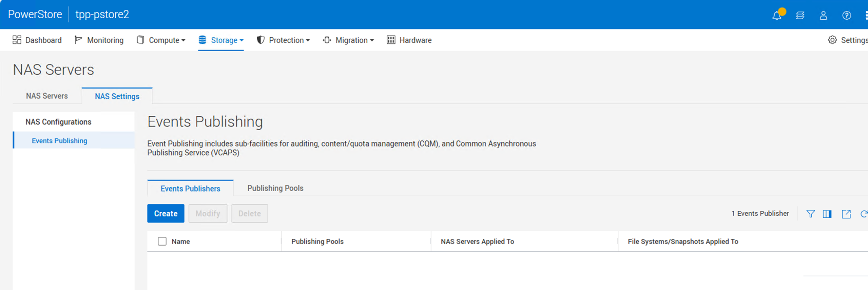This screenshot has width=868, height=290.
Task: Expand the Compute dropdown arrow
Action: coord(184,40)
